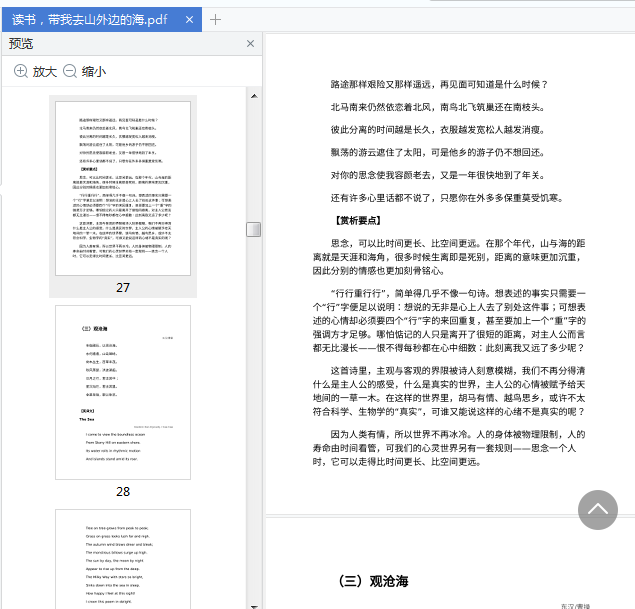This screenshot has height=609, width=635.
Task: Click the line starting 彼此分离的时间
Action: pos(437,130)
